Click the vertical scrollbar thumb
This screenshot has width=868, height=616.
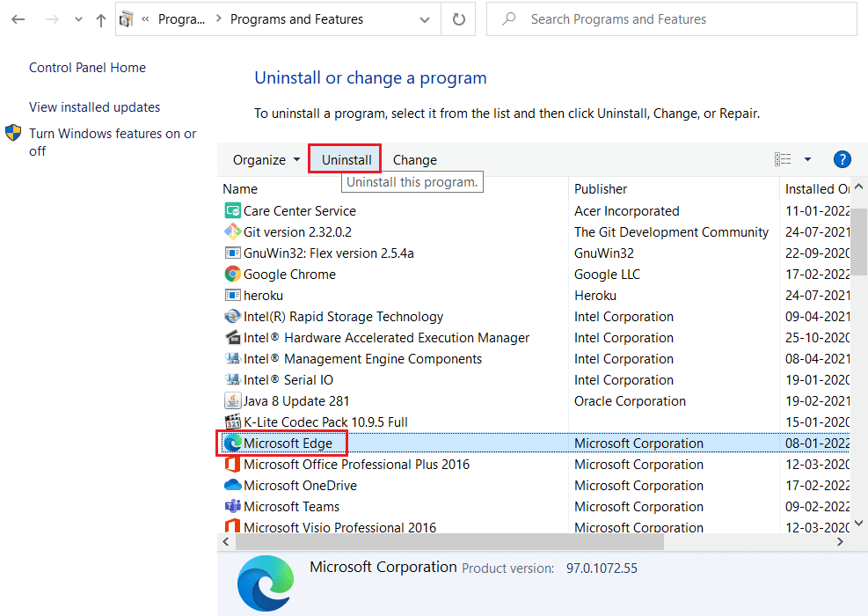858,241
